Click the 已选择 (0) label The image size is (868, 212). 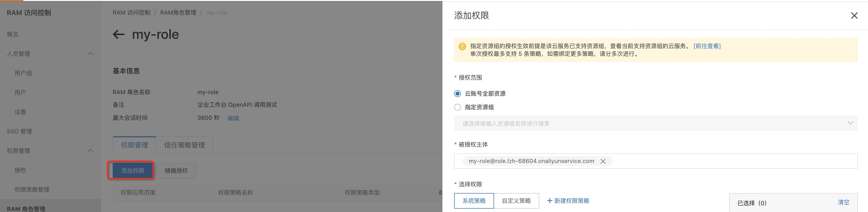752,203
